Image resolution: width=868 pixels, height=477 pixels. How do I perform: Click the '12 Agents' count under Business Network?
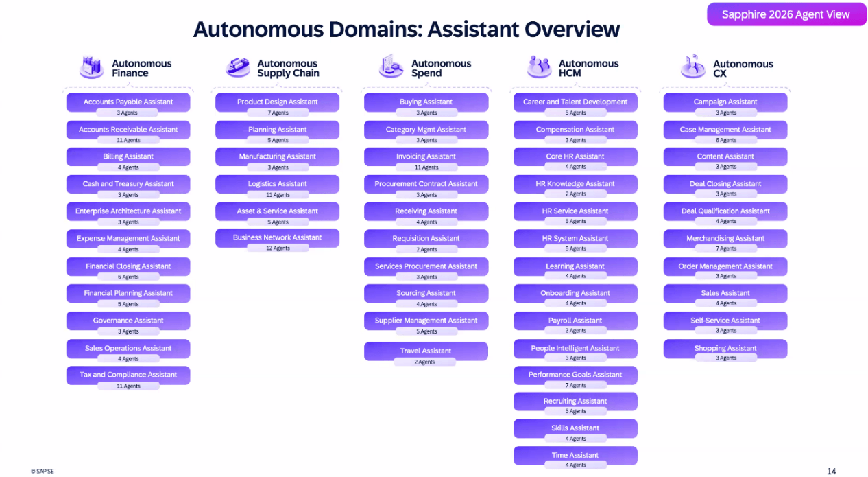(278, 248)
